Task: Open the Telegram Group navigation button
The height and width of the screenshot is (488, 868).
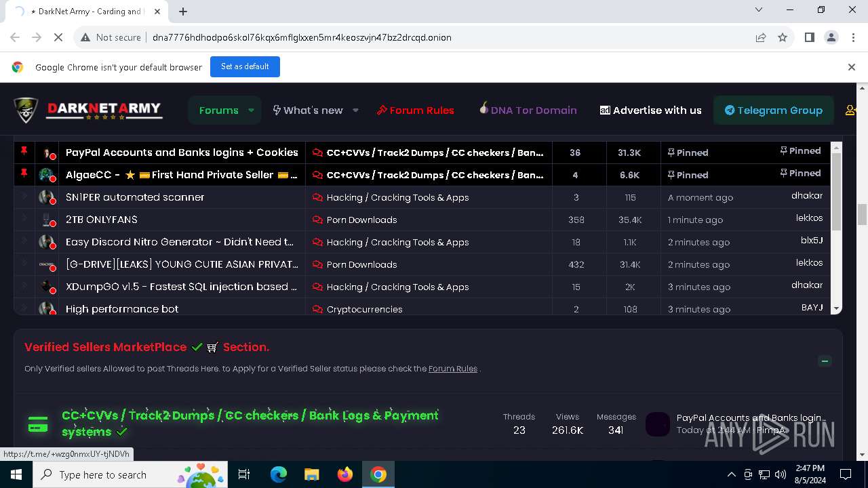Action: coord(774,110)
